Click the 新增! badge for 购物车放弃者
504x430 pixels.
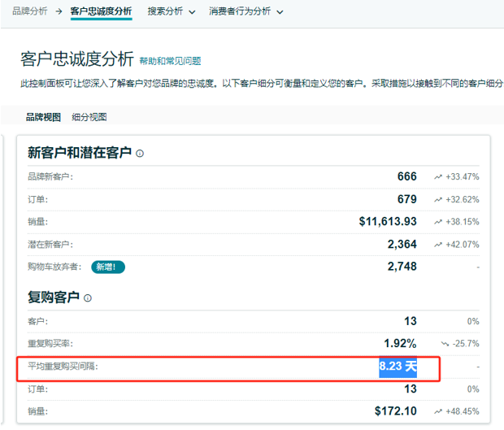click(108, 267)
